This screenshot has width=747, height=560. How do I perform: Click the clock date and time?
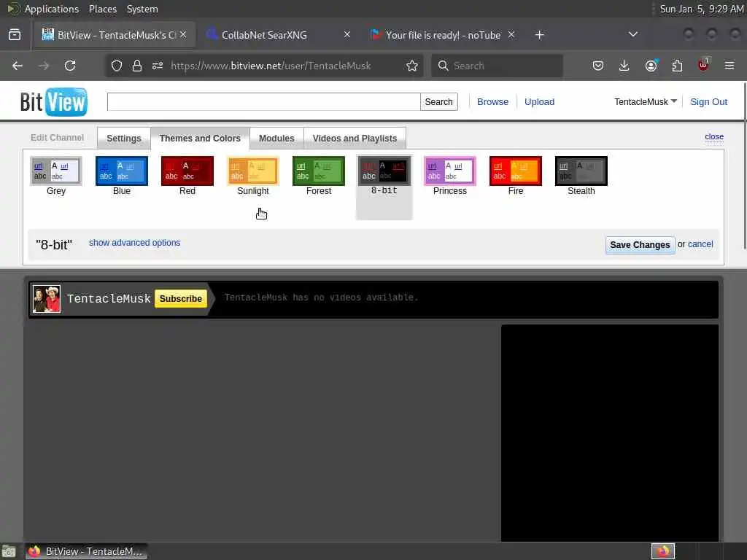tap(701, 9)
